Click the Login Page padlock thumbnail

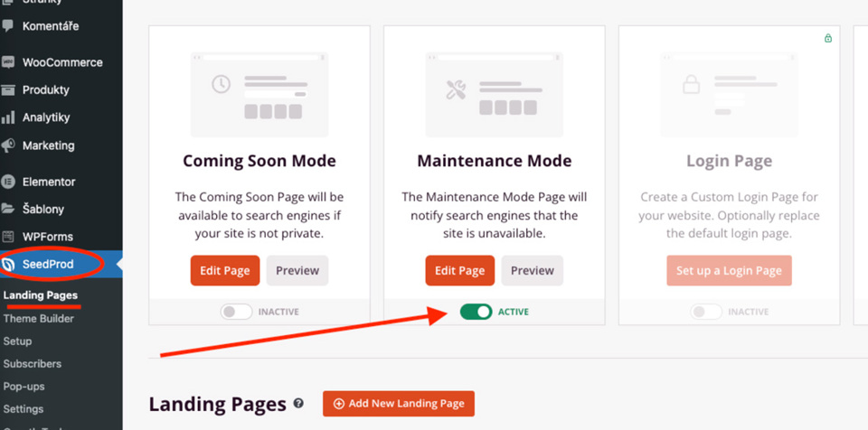coord(729,95)
